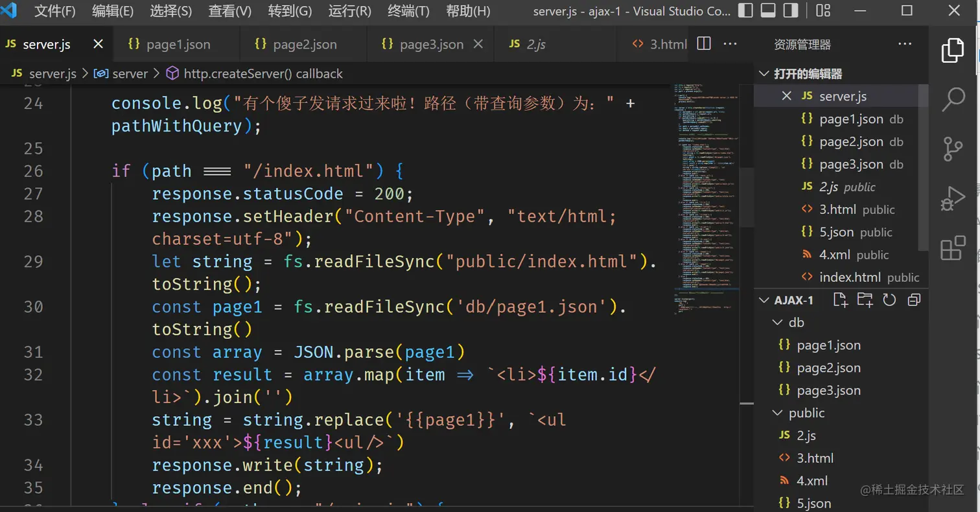Toggle the primary side bar layout button

[746, 11]
